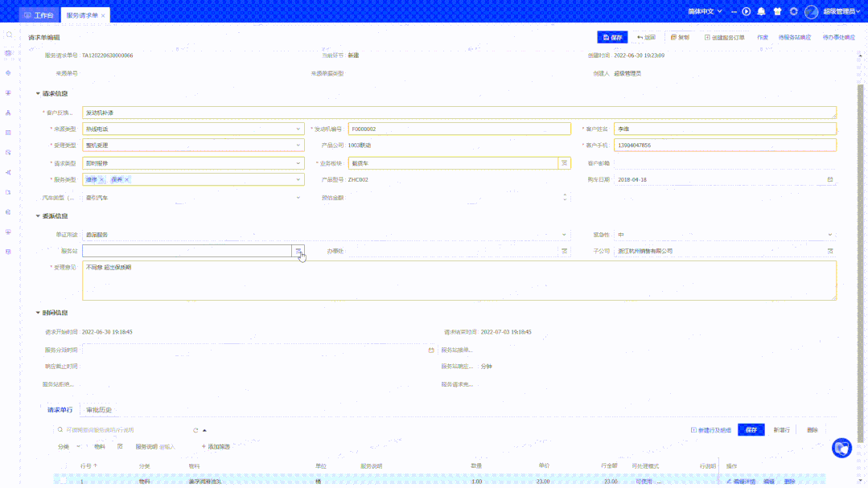Image resolution: width=868 pixels, height=488 pixels.
Task: Switch to the 工作台 tab
Action: point(41,15)
